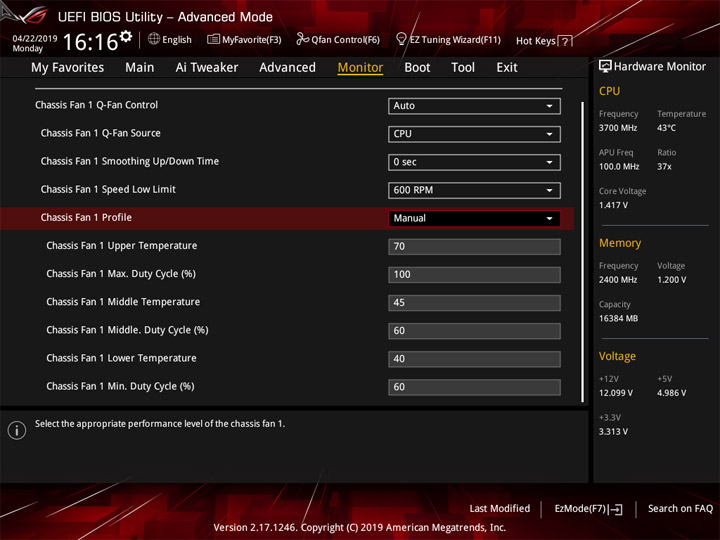Switch to the Ai Tweaker tab

tap(207, 68)
